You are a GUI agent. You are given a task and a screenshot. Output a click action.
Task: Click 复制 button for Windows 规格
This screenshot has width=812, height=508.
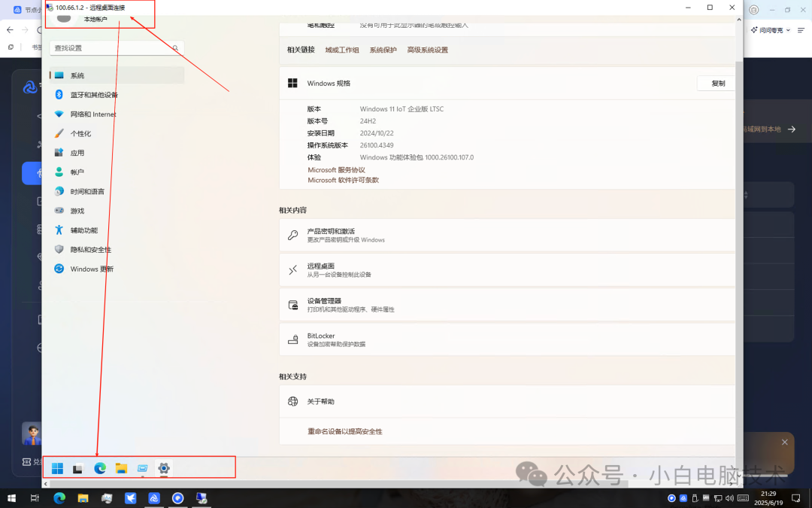point(717,84)
